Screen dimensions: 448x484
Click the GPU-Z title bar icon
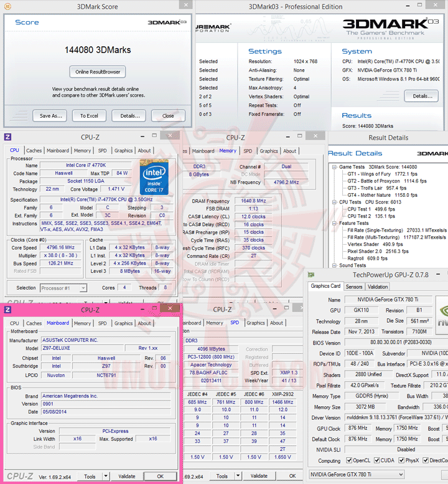311,275
